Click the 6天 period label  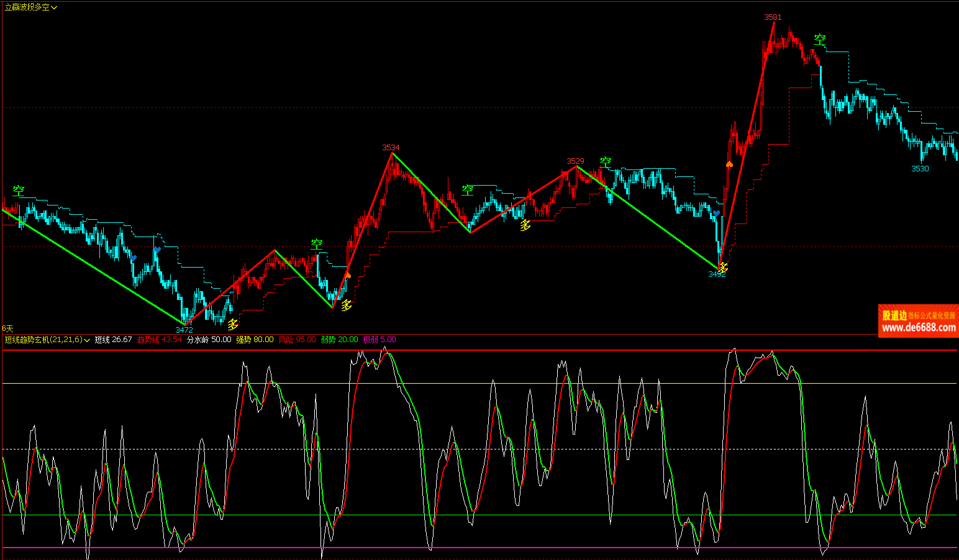[7, 328]
